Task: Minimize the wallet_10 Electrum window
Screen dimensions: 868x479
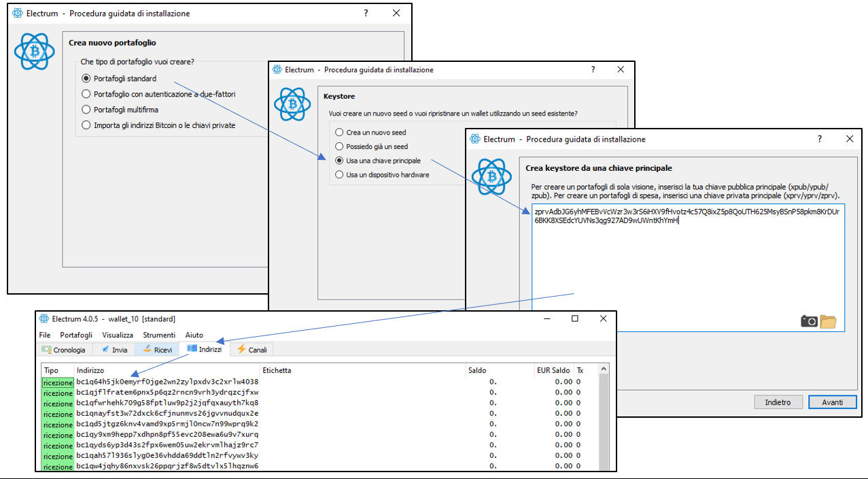Action: [547, 318]
